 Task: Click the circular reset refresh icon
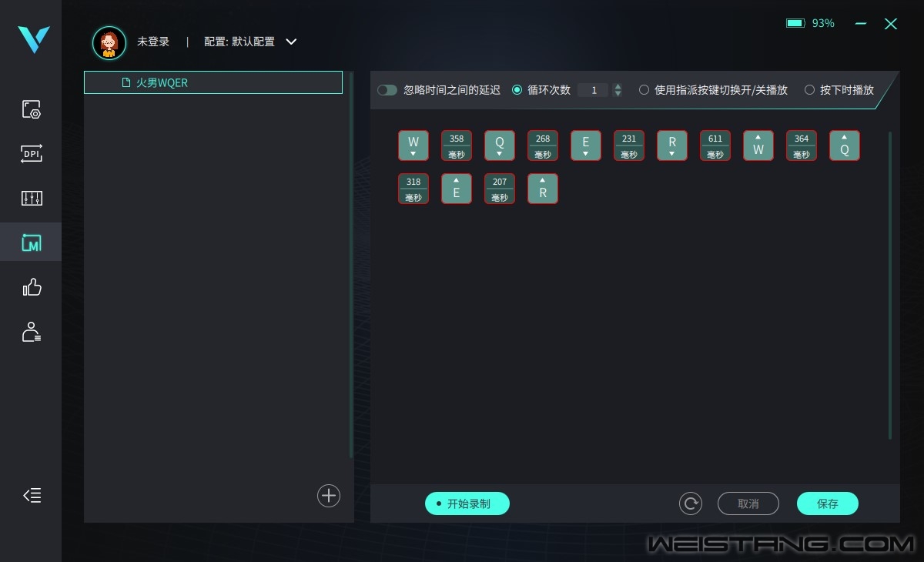coord(690,504)
